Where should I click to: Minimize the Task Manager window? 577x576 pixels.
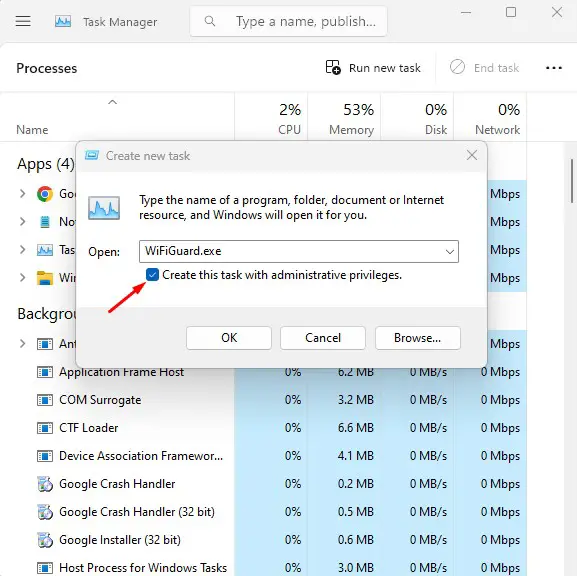466,13
